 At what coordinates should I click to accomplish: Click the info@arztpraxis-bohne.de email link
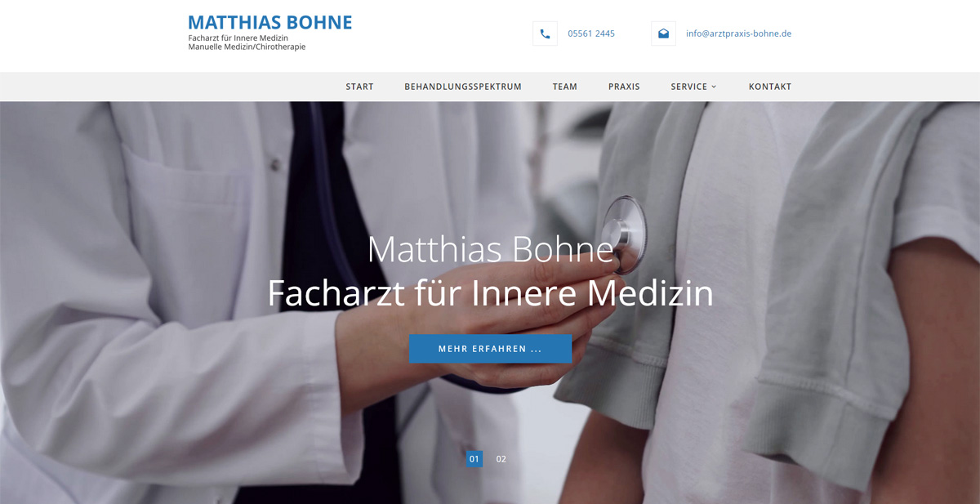738,33
